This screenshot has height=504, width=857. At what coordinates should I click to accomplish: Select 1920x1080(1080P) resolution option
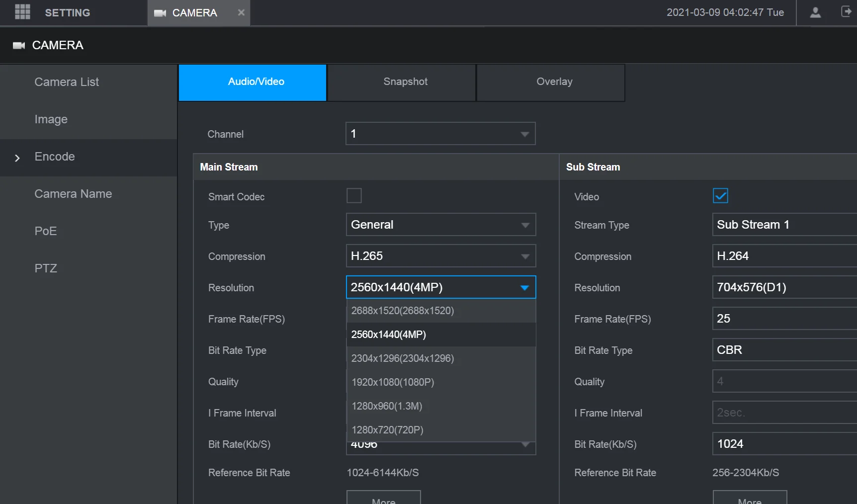(x=393, y=382)
